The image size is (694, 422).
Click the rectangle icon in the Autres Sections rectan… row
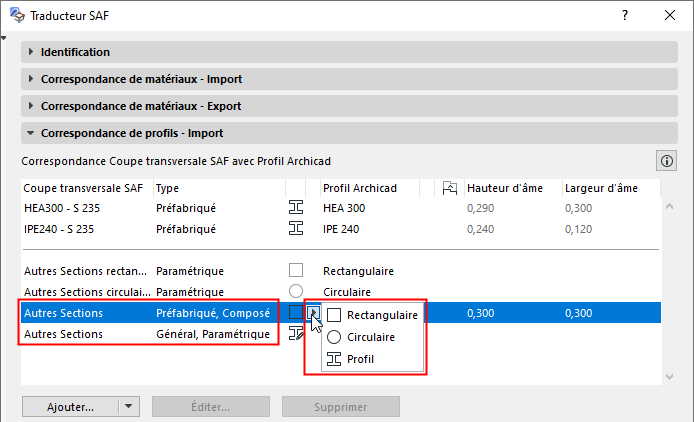296,270
